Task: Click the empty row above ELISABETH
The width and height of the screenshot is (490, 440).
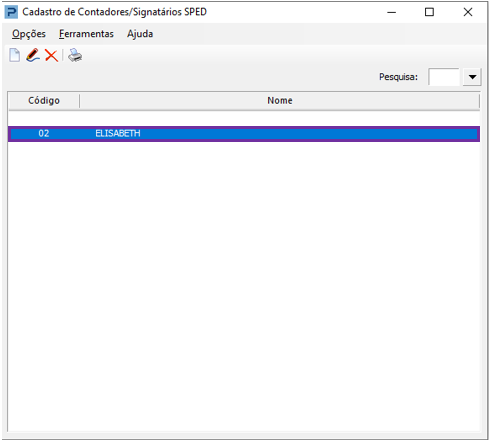Action: coord(244,118)
